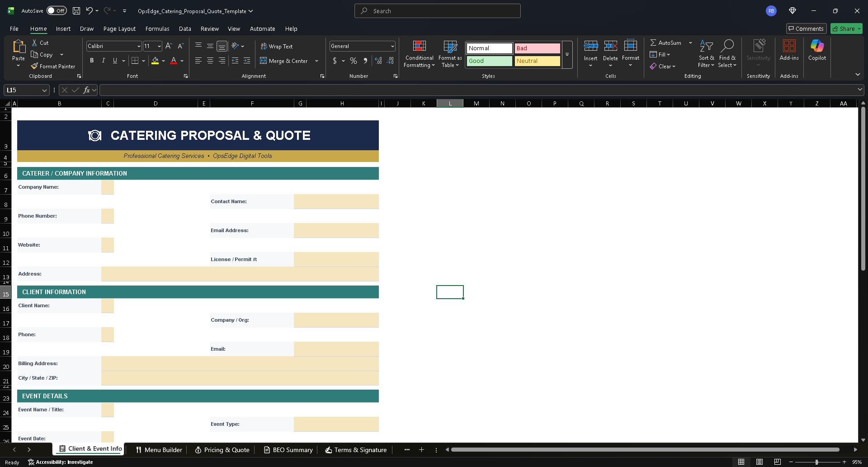Align text to the left
The image size is (868, 467).
pos(198,61)
